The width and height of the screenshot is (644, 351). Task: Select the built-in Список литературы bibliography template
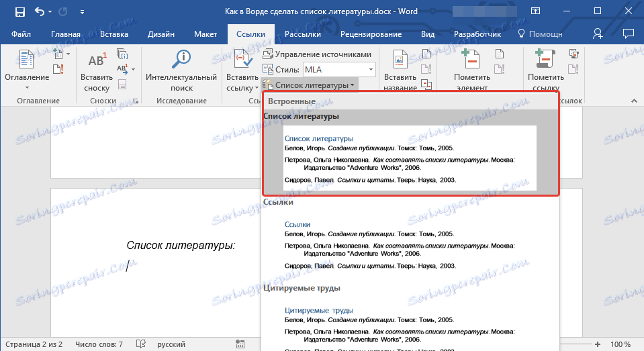click(409, 157)
